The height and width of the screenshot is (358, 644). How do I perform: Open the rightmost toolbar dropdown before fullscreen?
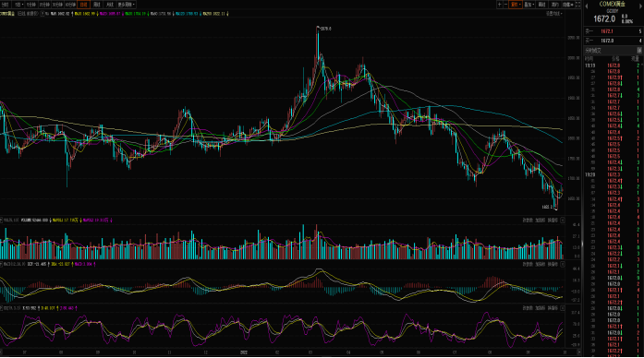click(567, 5)
